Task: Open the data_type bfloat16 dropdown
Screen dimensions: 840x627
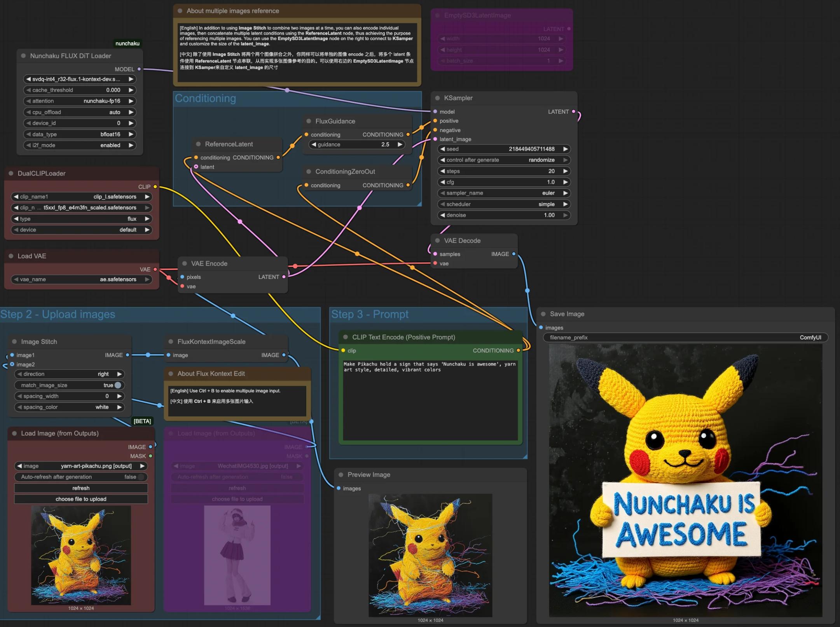Action: 80,134
